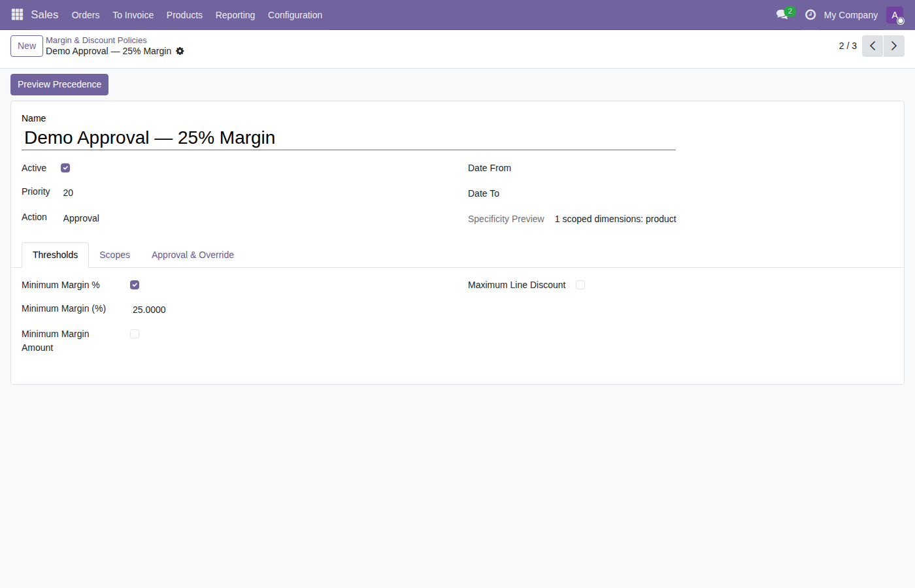
Task: Open the My Company switcher
Action: click(851, 15)
